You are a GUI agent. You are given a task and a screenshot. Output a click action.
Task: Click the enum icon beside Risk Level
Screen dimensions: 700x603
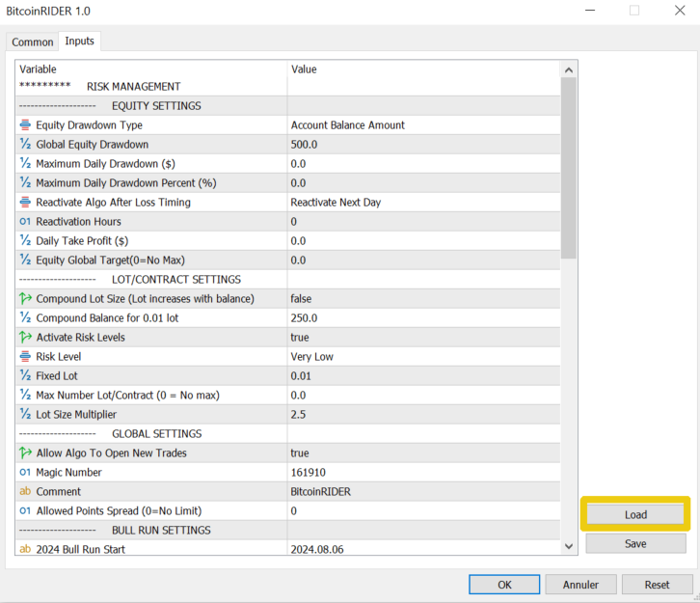click(25, 356)
